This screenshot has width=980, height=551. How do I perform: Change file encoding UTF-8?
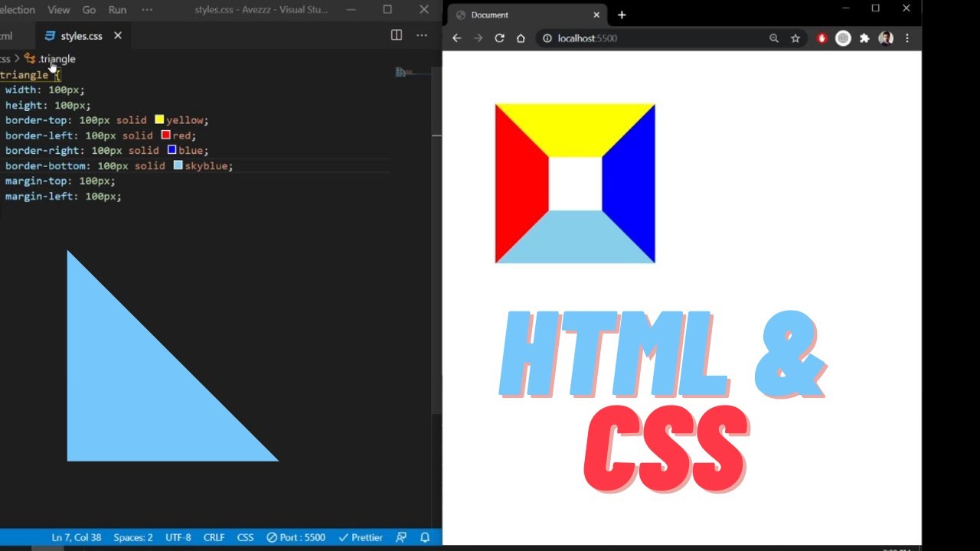click(178, 538)
